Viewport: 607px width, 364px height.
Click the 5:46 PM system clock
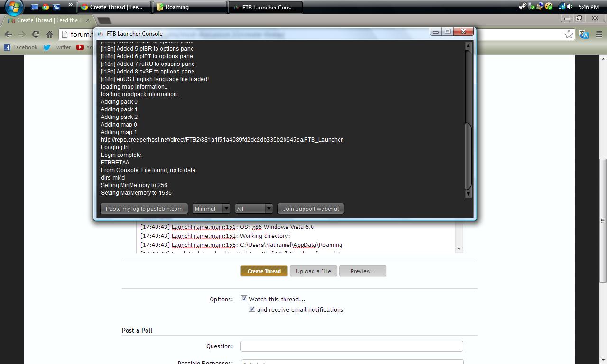coord(589,7)
